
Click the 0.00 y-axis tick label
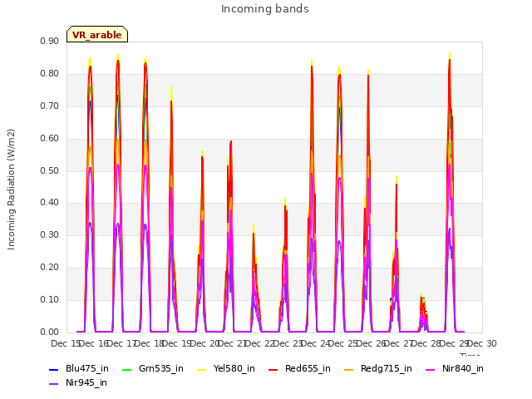coord(49,332)
